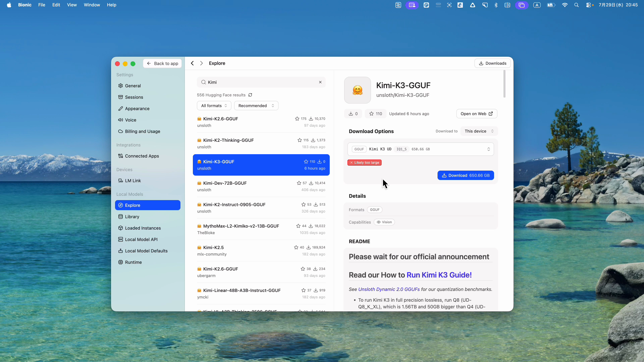644x362 pixels.
Task: Select Kimi-Dev-72B-GGUF result
Action: pos(261,186)
